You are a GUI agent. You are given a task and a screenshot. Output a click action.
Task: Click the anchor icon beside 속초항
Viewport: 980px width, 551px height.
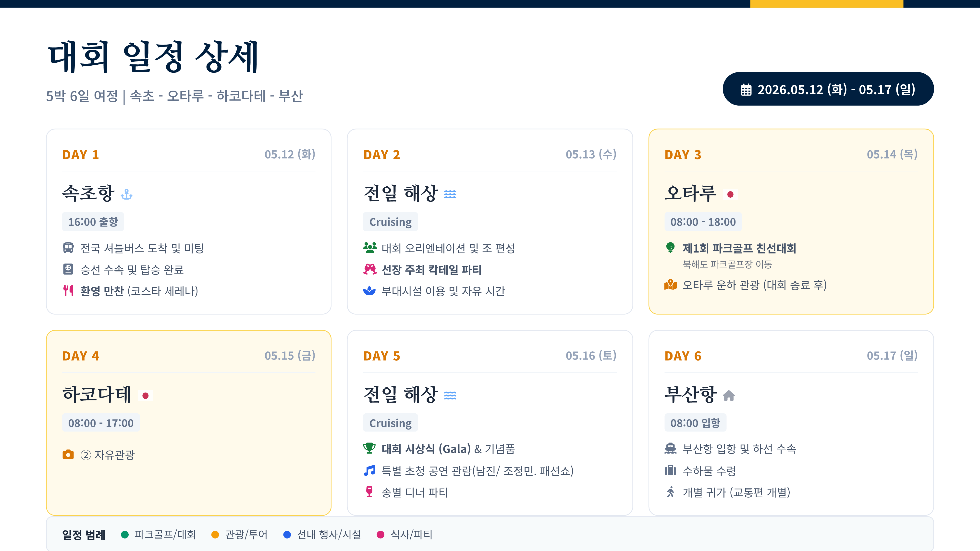127,195
